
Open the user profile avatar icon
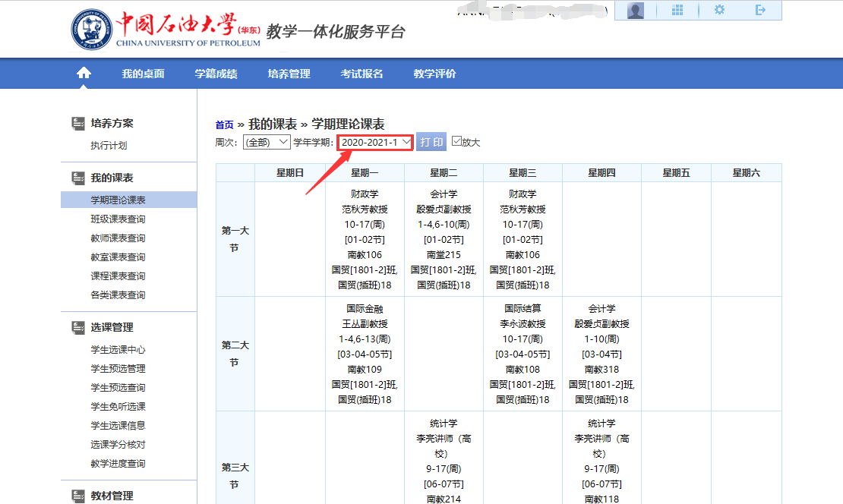[x=636, y=10]
